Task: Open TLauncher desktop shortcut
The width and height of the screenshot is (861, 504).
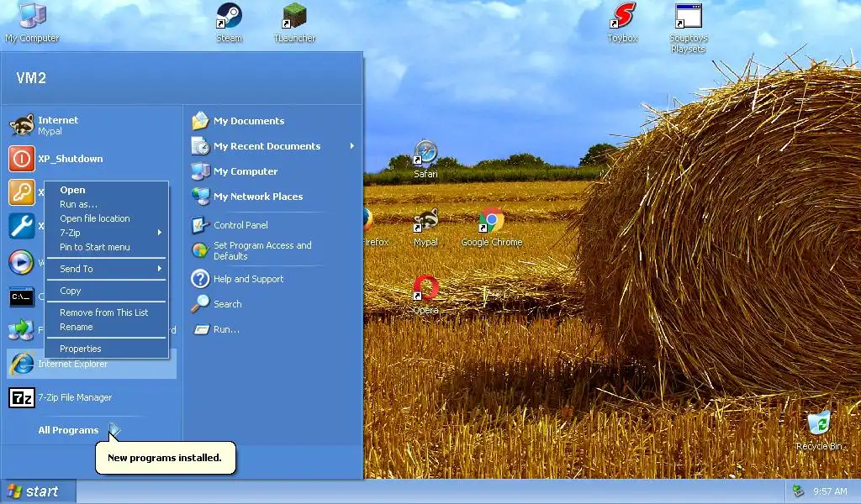Action: point(294,22)
